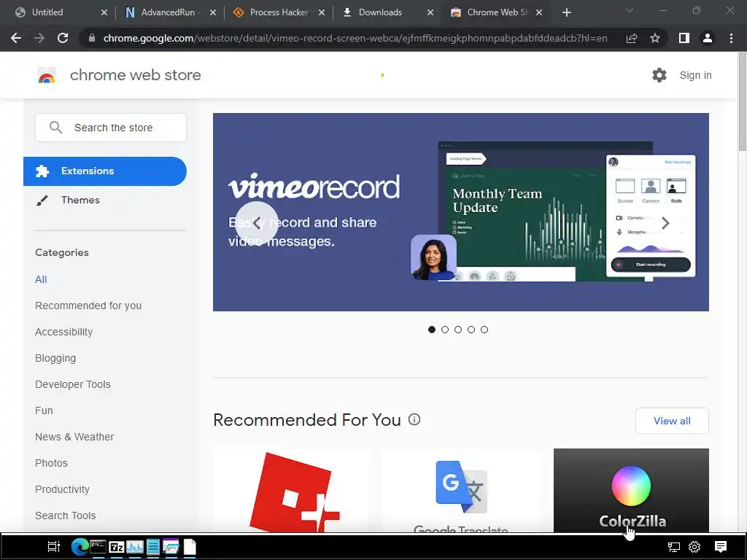The width and height of the screenshot is (747, 560).
Task: Switch to the Process Hacker tab
Action: coord(279,12)
